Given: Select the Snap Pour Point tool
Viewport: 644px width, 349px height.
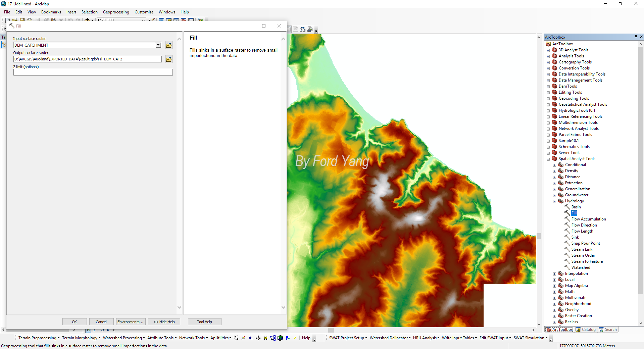Looking at the screenshot, I should [586, 243].
